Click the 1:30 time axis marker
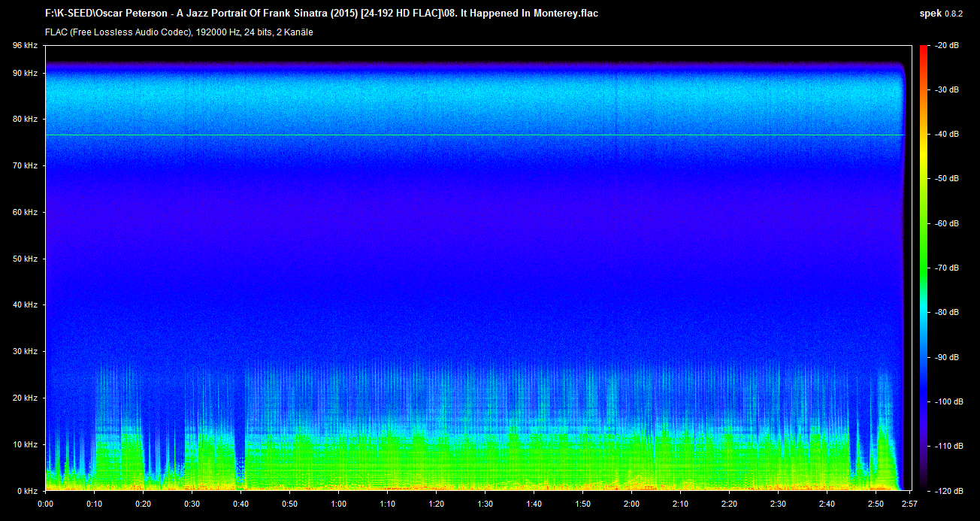Screen dimensions: 980x521 click(485, 504)
